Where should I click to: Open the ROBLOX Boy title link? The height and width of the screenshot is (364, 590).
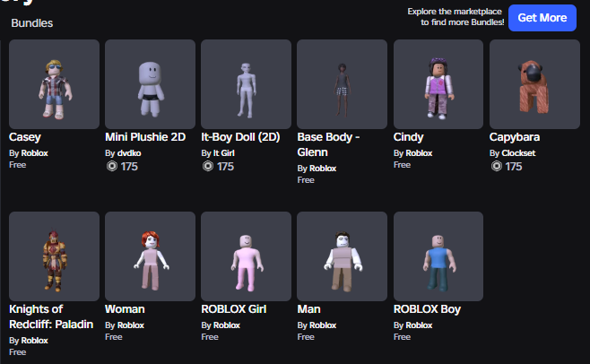tap(427, 309)
